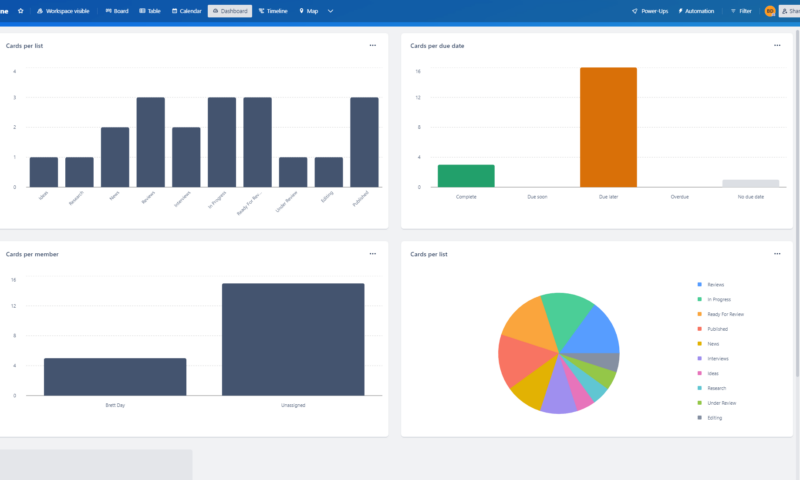Click the Unassigned bar in member chart
This screenshot has height=480, width=800.
tap(293, 339)
